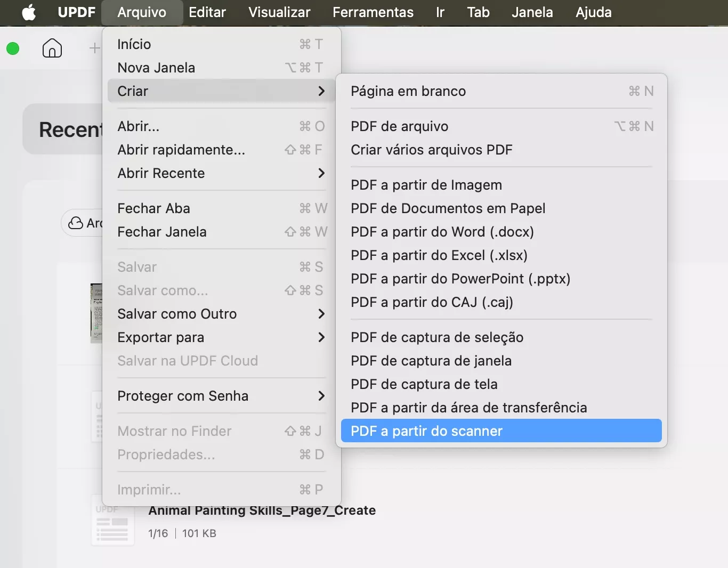Create a Página em branco
This screenshot has width=728, height=568.
point(501,91)
